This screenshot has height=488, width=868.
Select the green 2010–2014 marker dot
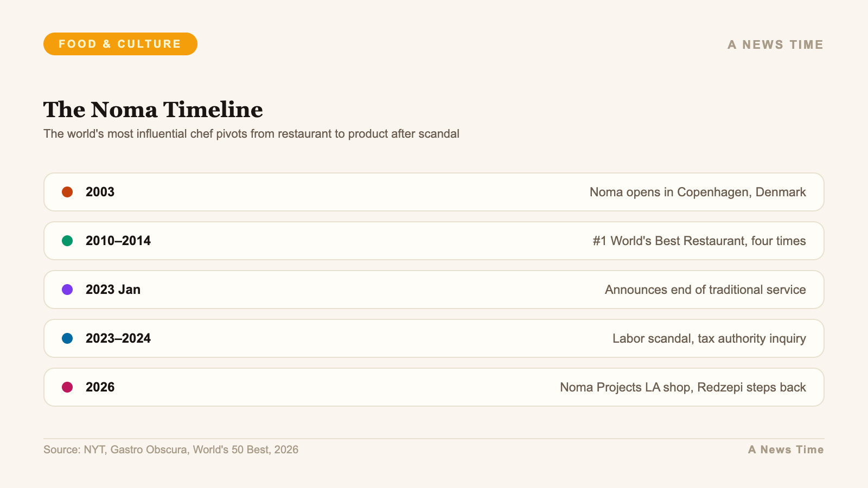point(67,241)
